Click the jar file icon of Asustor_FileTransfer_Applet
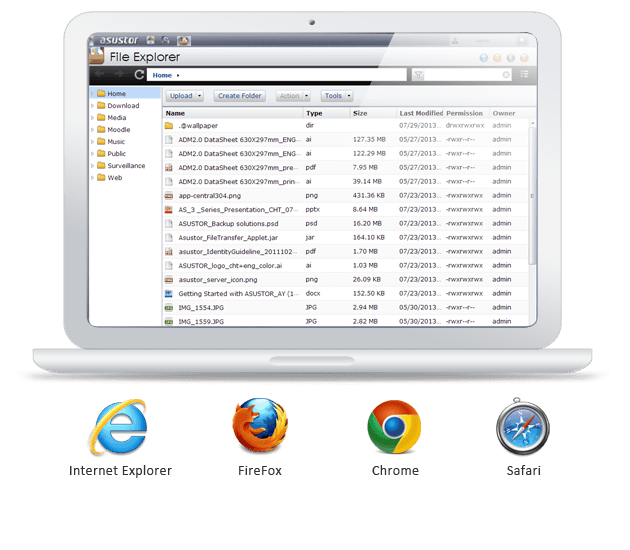This screenshot has height=550, width=630. (169, 238)
